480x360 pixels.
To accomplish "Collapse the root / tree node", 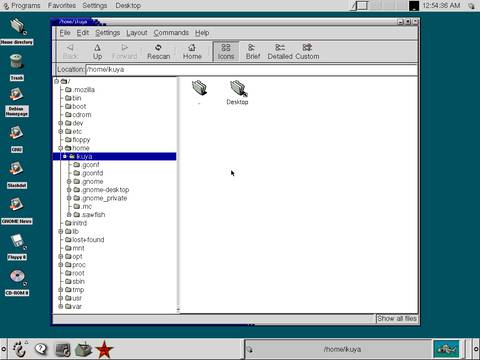I will coord(56,81).
